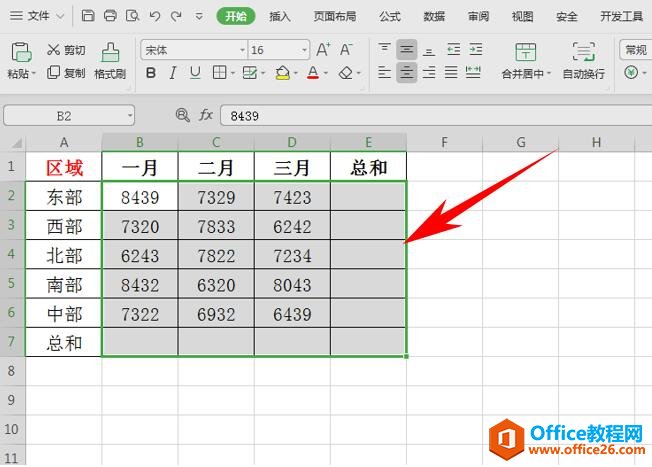The height and width of the screenshot is (467, 652).
Task: Toggle align text right
Action: coord(429,73)
